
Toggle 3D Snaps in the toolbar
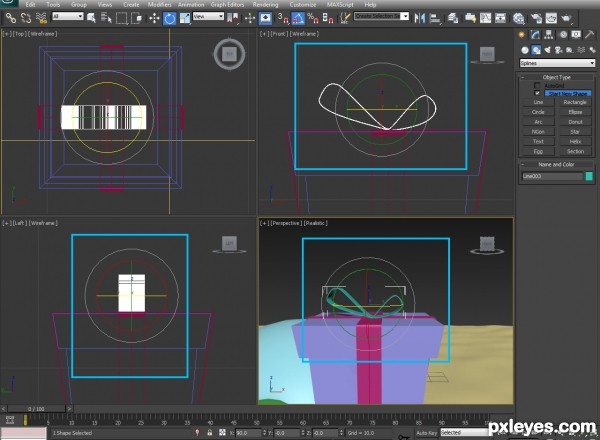point(283,18)
